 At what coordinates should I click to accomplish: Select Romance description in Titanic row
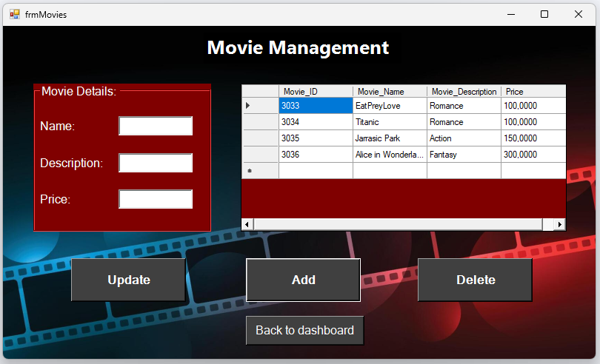click(464, 122)
